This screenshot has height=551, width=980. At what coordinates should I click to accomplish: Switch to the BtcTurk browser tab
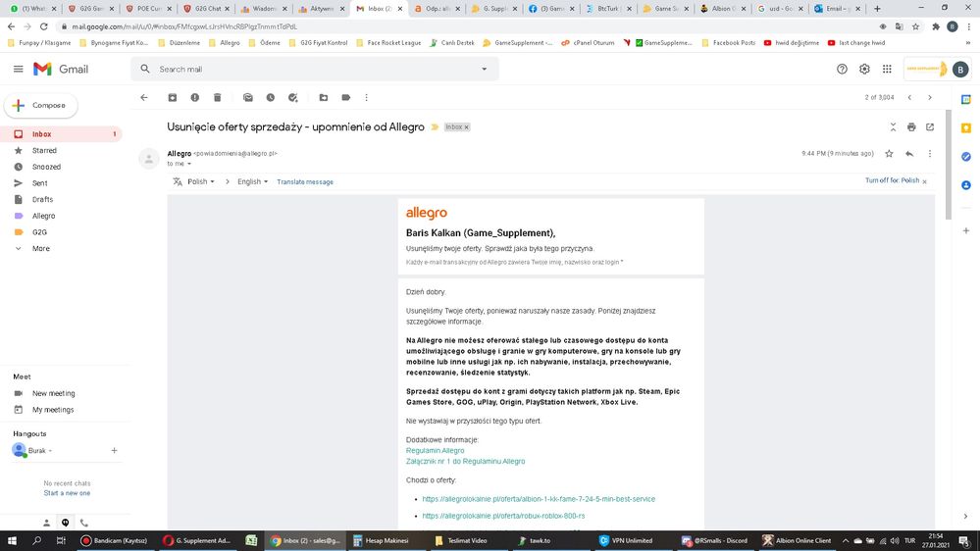609,9
